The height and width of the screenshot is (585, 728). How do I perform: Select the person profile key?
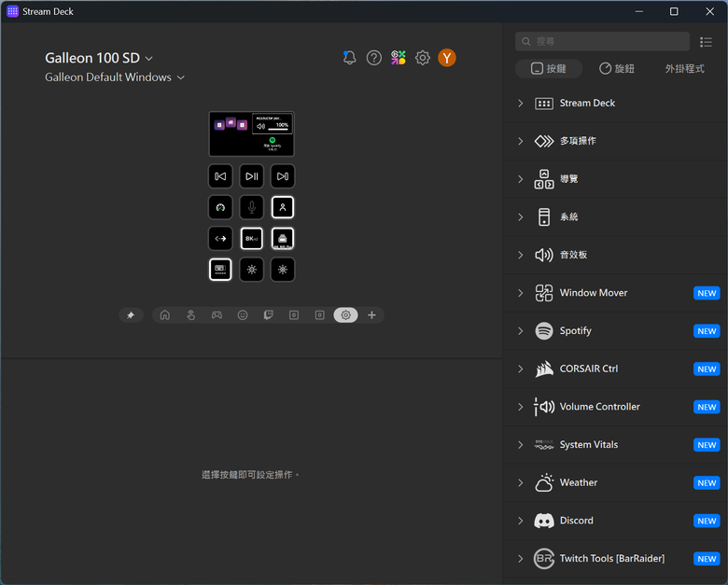point(283,207)
